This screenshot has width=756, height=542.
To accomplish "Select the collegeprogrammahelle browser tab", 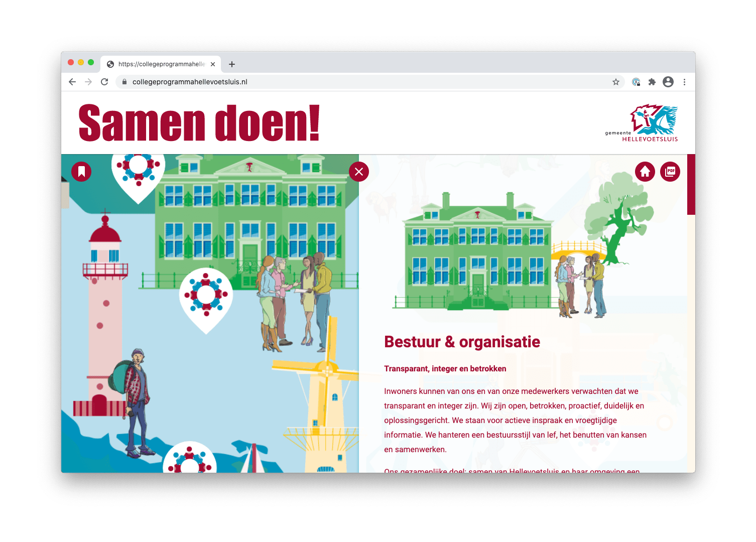I will pos(161,64).
